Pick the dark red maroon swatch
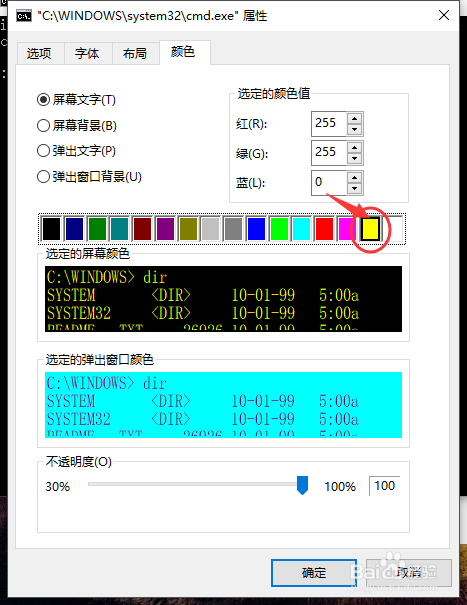The image size is (467, 605). (x=142, y=229)
